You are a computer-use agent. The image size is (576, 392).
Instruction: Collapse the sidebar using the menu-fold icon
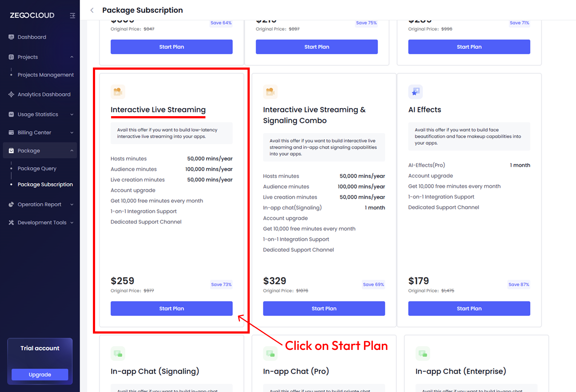(x=73, y=16)
